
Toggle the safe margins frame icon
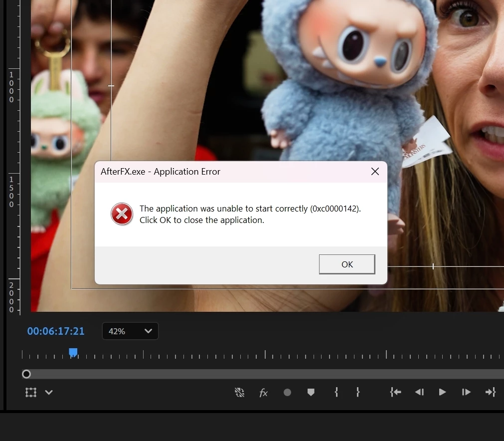point(31,393)
